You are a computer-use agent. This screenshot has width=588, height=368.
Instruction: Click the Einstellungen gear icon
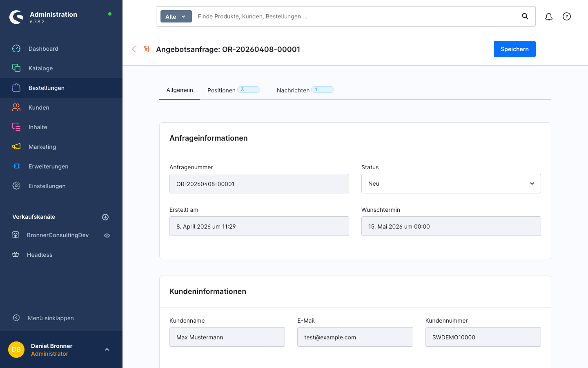[x=16, y=186]
